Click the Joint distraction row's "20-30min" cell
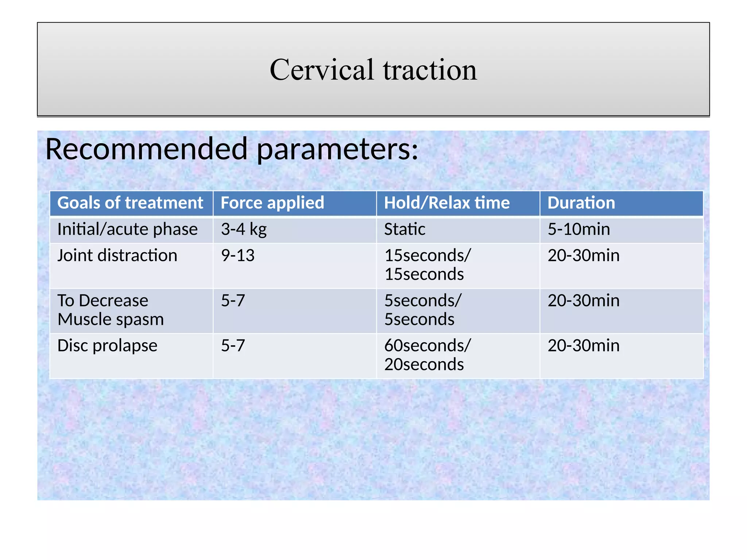 (583, 255)
